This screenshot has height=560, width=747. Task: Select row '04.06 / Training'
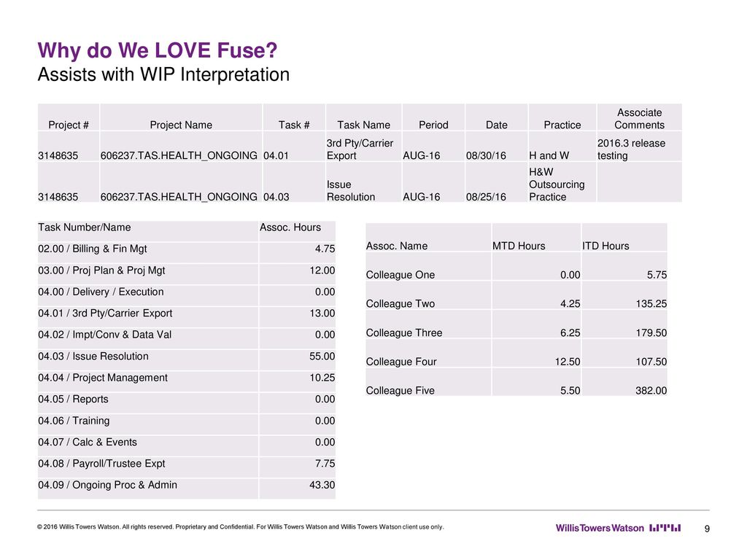coord(187,424)
